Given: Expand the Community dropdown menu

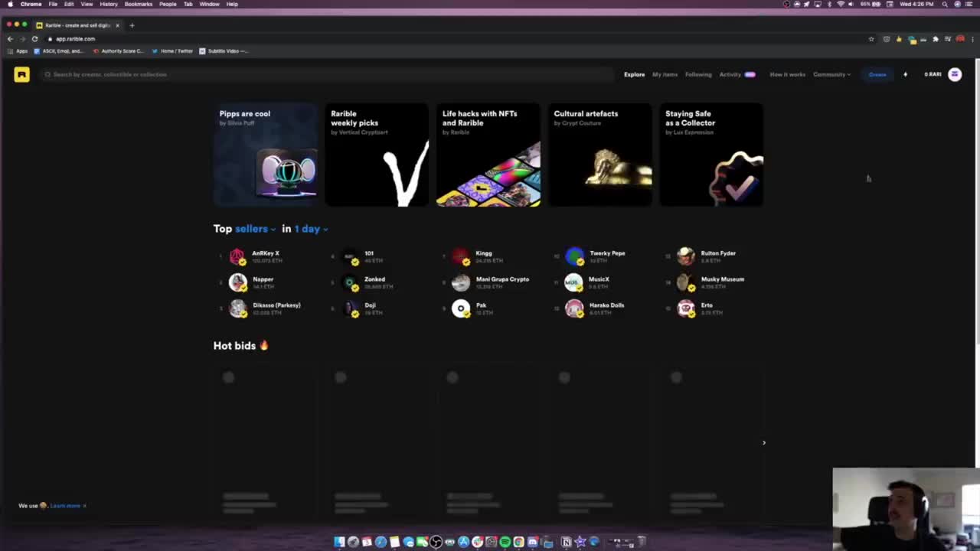Looking at the screenshot, I should click(x=831, y=74).
